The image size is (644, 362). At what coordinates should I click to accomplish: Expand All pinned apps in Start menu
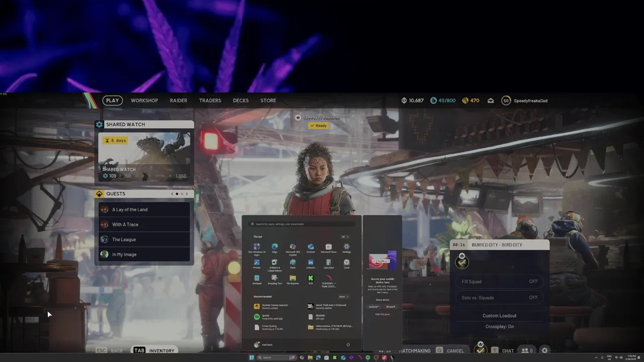[x=345, y=237]
